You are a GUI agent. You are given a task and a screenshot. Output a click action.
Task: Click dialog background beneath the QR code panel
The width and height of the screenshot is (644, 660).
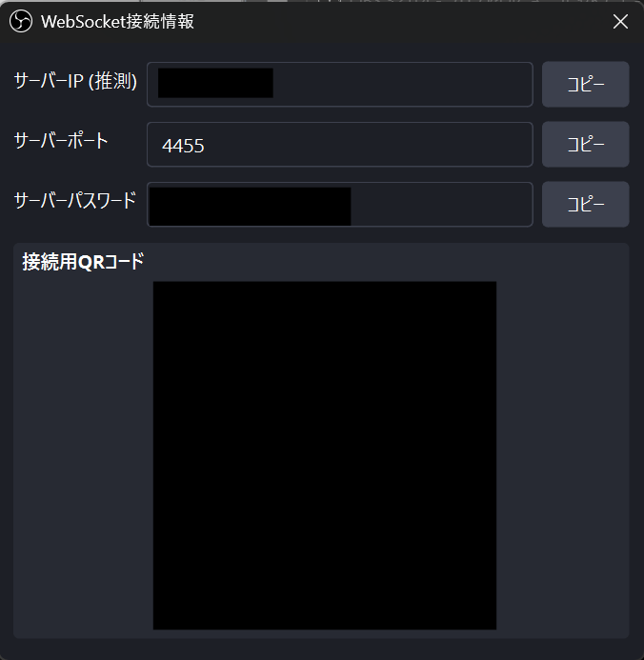click(x=322, y=650)
